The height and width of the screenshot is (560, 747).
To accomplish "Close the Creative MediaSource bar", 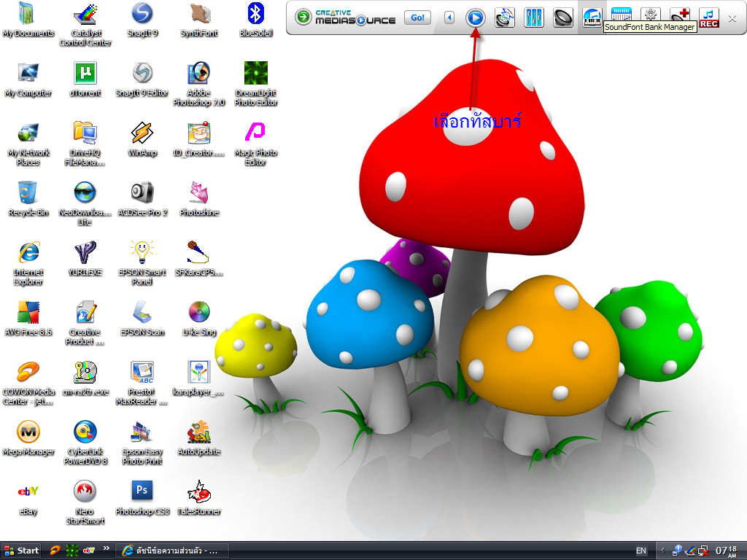I will [x=732, y=18].
